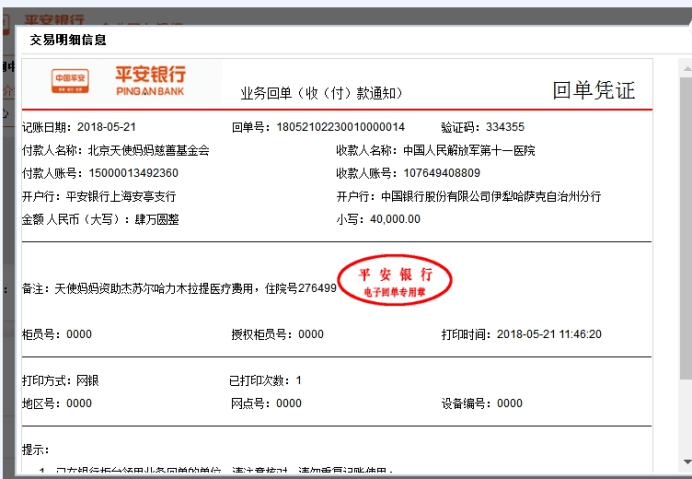Click the 授权柜员号 value 0000
The width and height of the screenshot is (692, 479).
pyautogui.click(x=311, y=334)
